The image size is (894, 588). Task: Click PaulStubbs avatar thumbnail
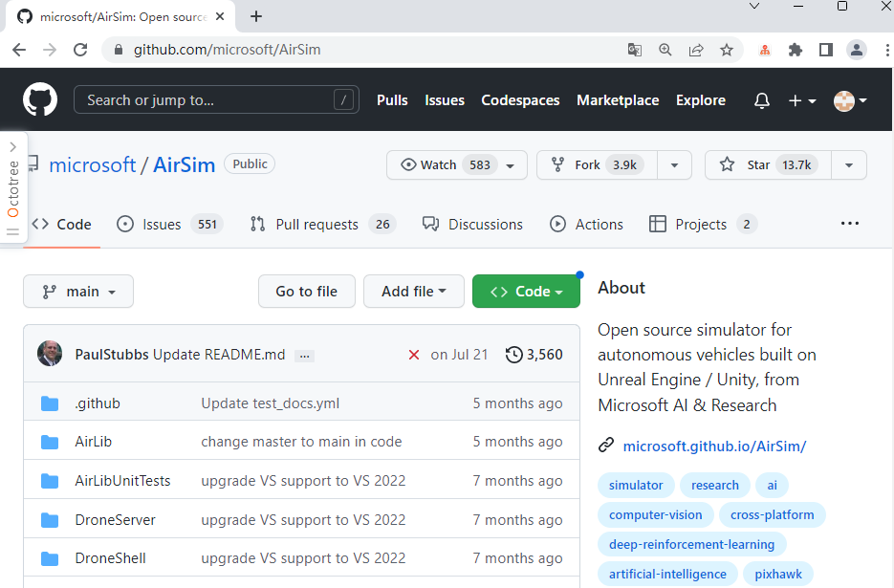pyautogui.click(x=50, y=354)
